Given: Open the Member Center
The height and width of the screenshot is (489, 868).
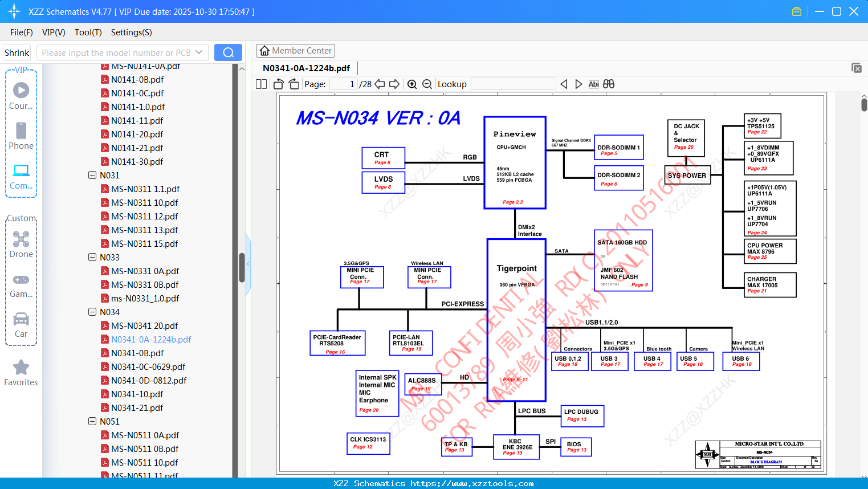Looking at the screenshot, I should (295, 51).
